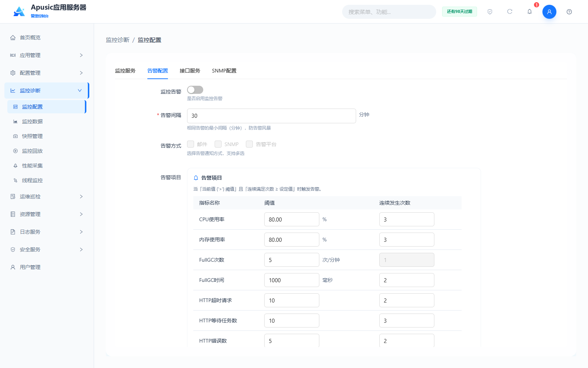The width and height of the screenshot is (588, 368).
Task: Click the 监控数据 chart icon
Action: point(15,121)
